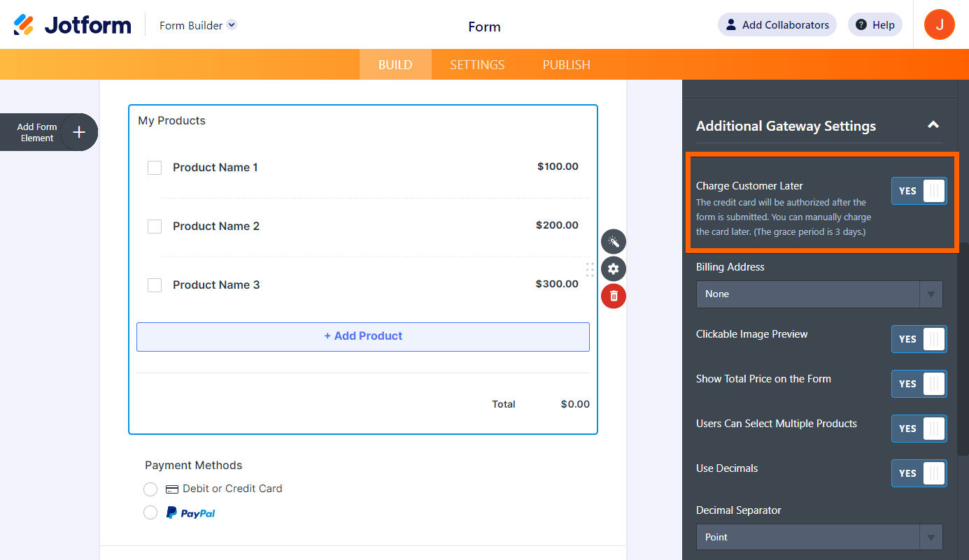
Task: Toggle Charge Customer Later switch
Action: tap(919, 191)
